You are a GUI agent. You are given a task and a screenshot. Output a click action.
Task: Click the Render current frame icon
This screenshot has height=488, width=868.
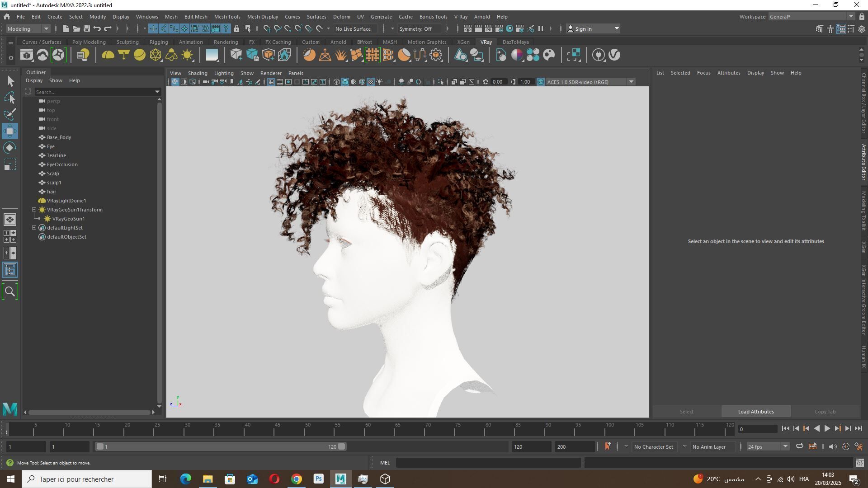[478, 28]
